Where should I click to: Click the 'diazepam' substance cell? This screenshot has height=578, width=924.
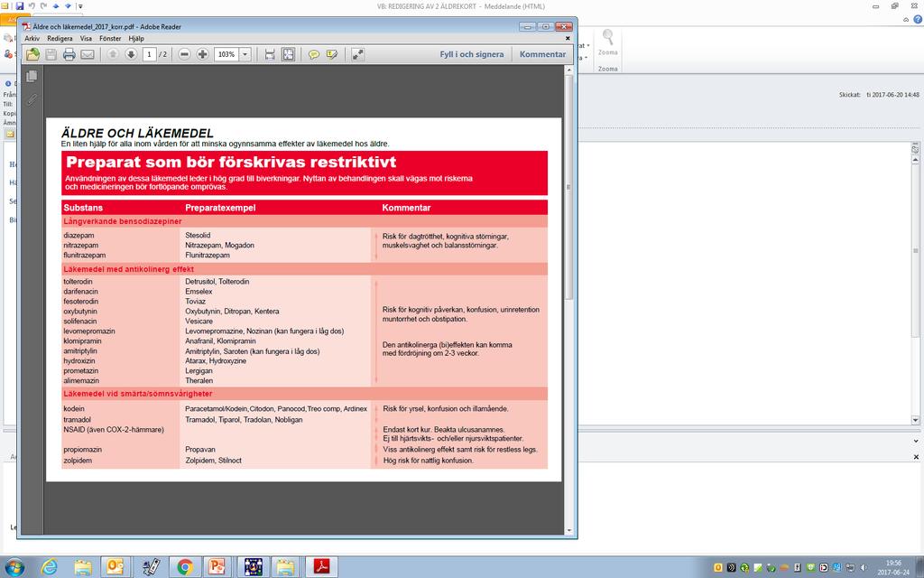pos(79,236)
